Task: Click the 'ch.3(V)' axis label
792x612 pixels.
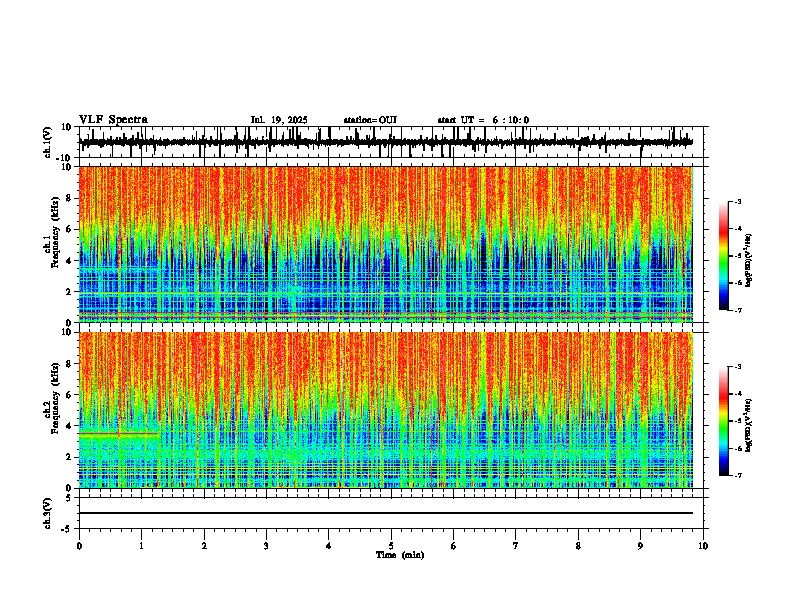Action: [47, 514]
